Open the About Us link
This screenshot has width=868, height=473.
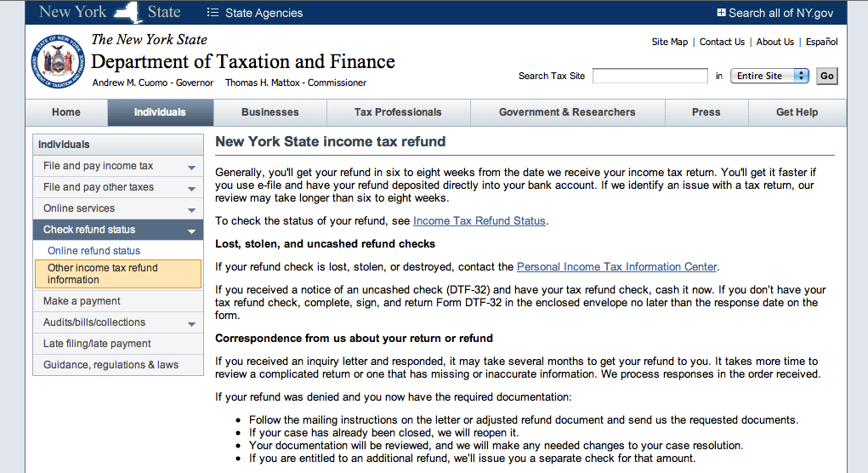point(775,42)
